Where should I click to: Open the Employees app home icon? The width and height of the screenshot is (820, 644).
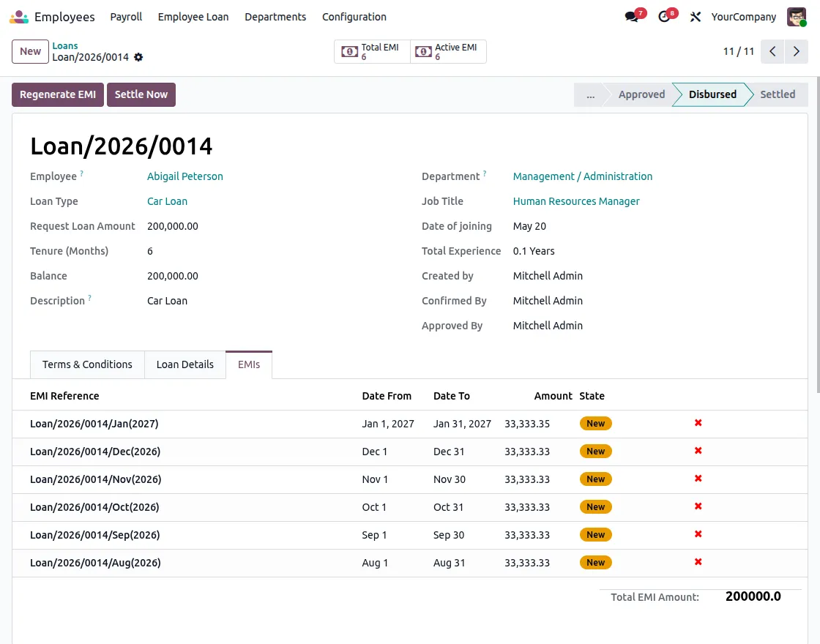[x=19, y=17]
